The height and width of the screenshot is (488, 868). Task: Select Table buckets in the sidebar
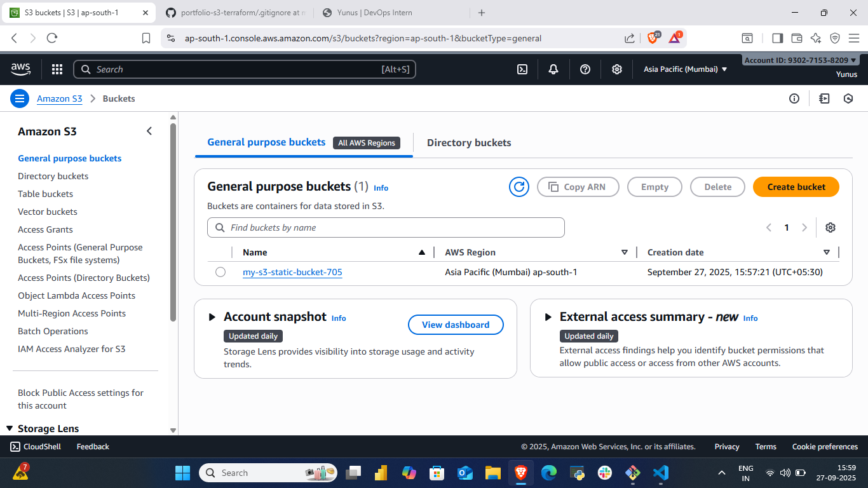pyautogui.click(x=45, y=194)
